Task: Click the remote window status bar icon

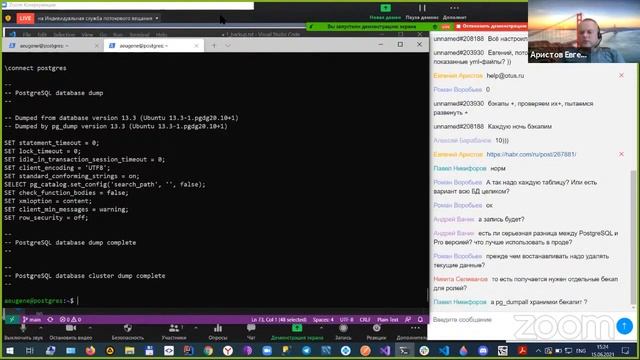Action: click(x=12, y=320)
